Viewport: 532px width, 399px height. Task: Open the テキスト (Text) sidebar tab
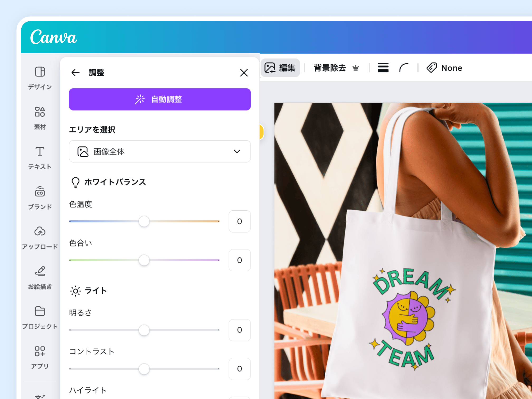coord(40,158)
